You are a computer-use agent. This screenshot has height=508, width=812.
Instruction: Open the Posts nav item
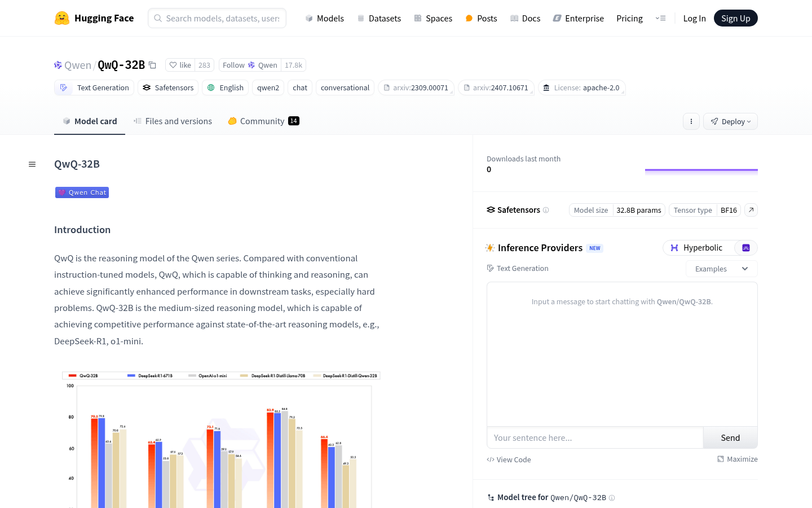tap(481, 18)
